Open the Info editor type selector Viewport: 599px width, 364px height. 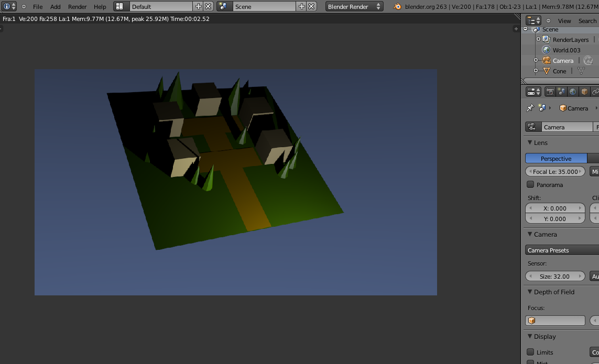(9, 6)
